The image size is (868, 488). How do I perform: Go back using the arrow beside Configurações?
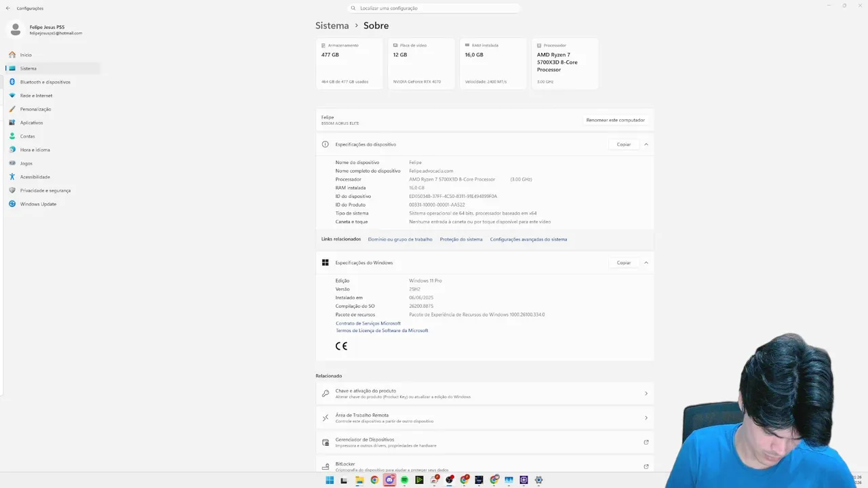coord(8,8)
